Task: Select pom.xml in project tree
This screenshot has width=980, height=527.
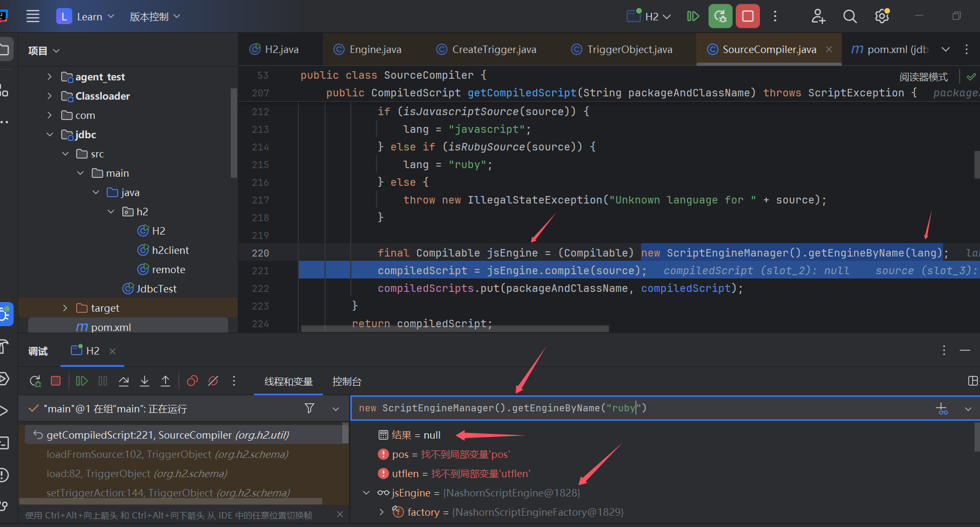Action: coord(111,327)
